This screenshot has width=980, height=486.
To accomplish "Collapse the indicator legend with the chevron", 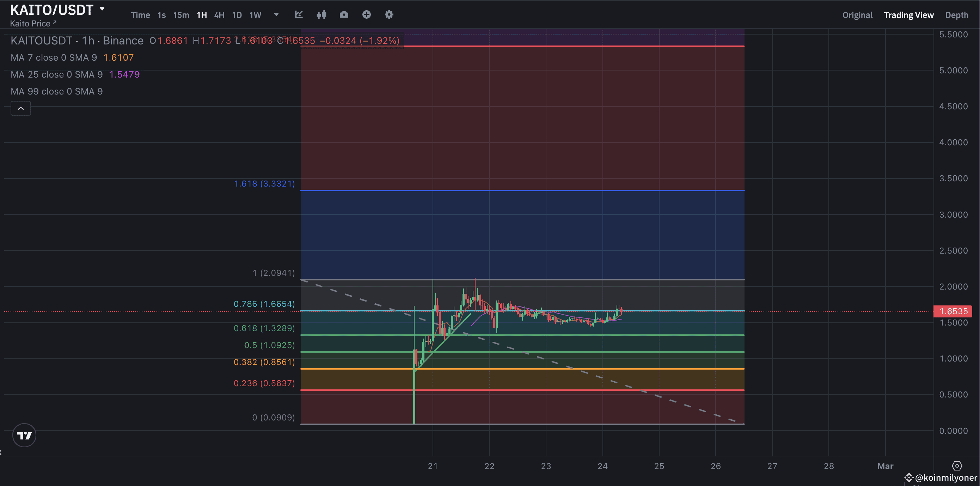I will click(20, 108).
